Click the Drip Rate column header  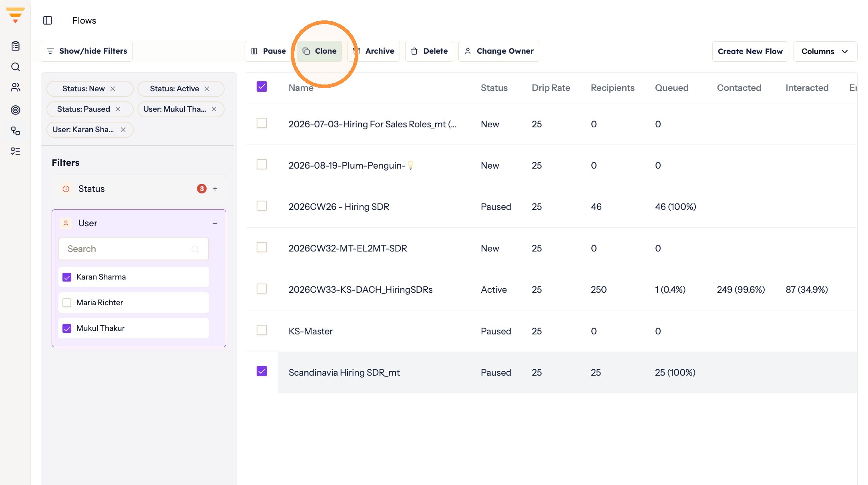[551, 88]
